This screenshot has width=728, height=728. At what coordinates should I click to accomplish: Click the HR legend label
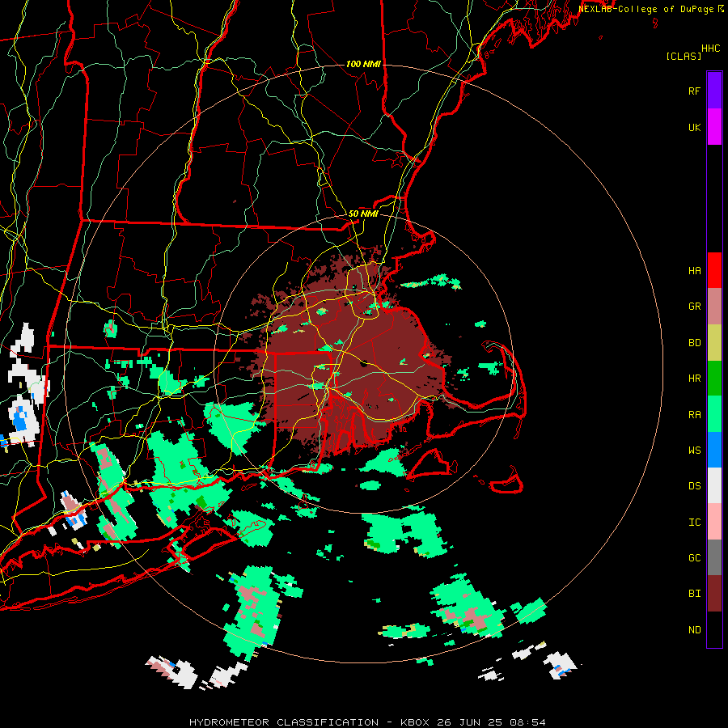(694, 378)
